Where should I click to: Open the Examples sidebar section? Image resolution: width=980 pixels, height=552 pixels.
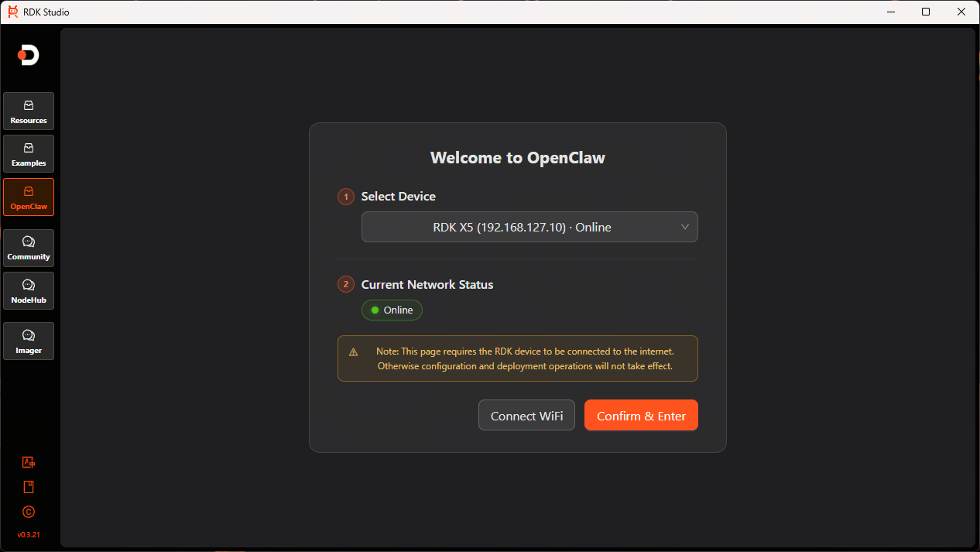point(29,154)
